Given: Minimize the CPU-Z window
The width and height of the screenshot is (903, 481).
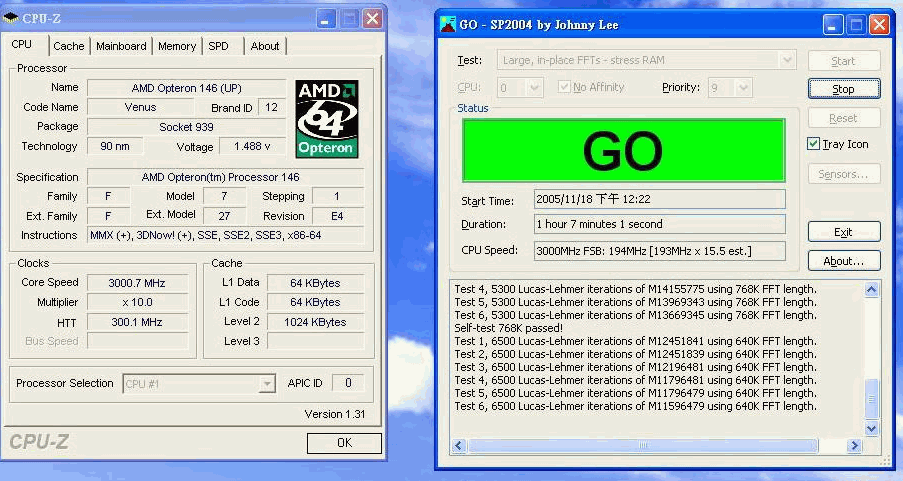Looking at the screenshot, I should [325, 19].
